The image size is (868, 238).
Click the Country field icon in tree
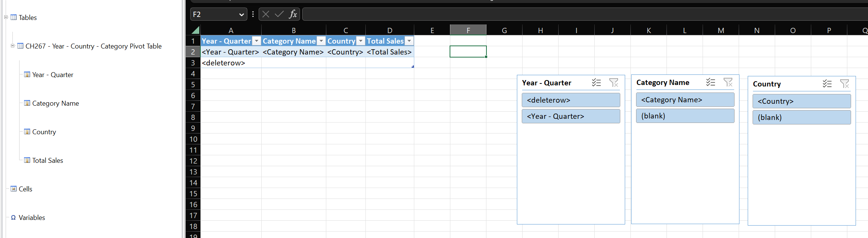click(x=27, y=132)
